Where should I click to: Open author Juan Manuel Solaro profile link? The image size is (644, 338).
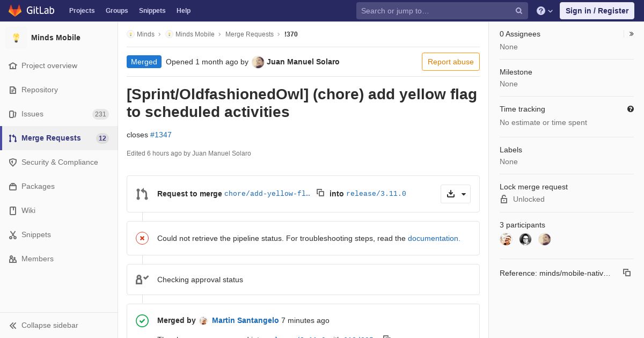point(303,62)
